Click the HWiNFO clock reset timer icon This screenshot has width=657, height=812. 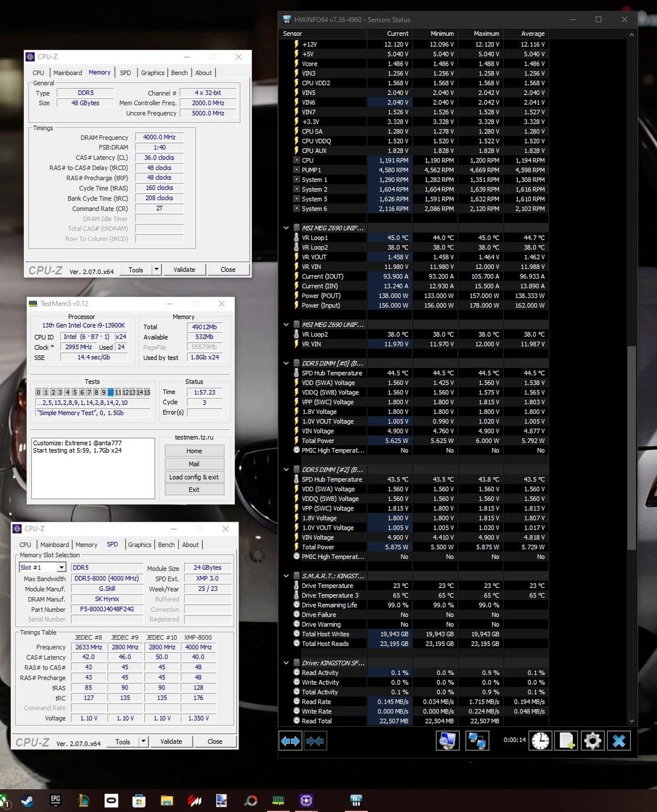coord(540,741)
